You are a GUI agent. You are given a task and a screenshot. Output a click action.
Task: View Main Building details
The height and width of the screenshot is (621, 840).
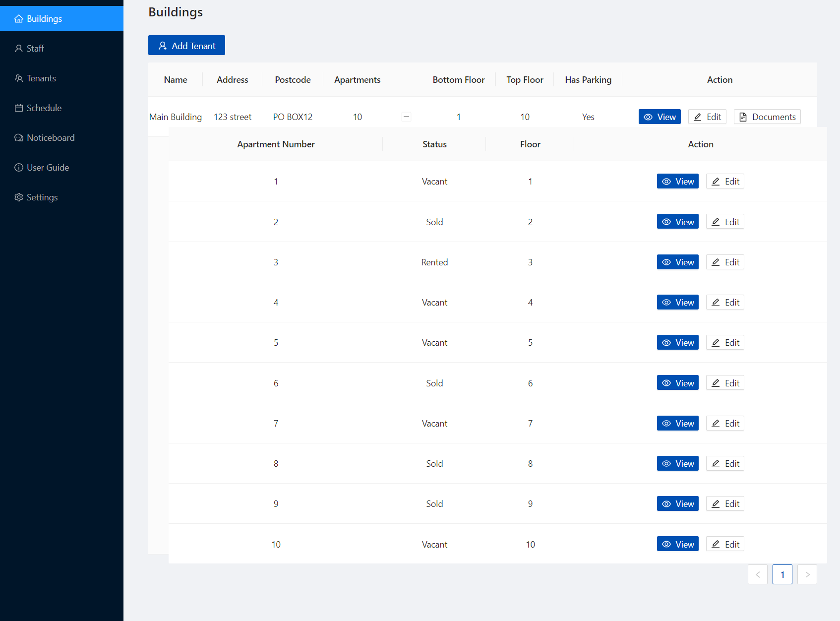pyautogui.click(x=660, y=117)
